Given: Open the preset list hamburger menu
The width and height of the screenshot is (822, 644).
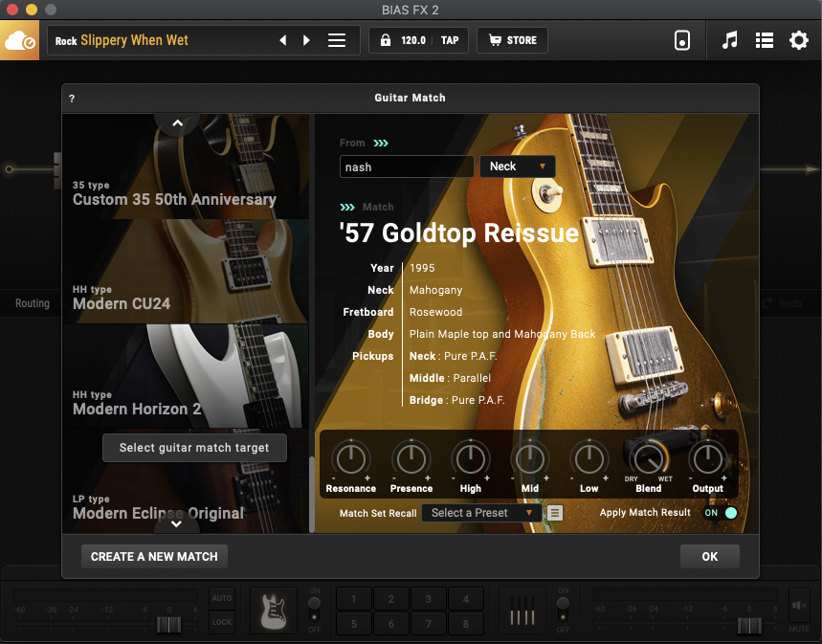Looking at the screenshot, I should click(337, 40).
